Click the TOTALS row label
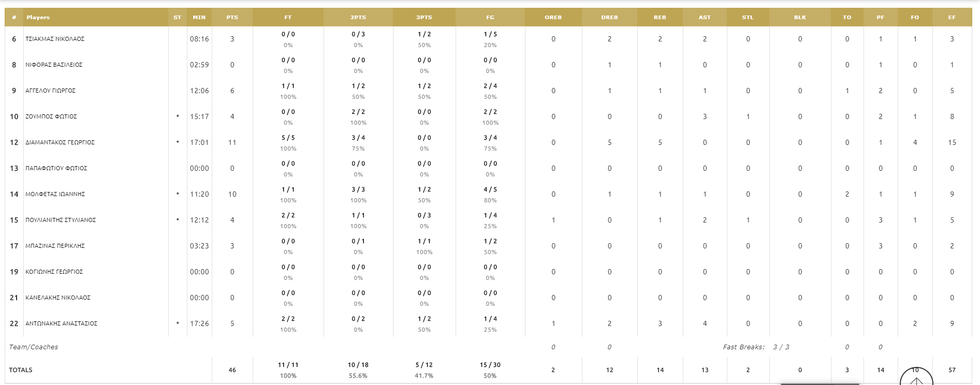 click(21, 370)
